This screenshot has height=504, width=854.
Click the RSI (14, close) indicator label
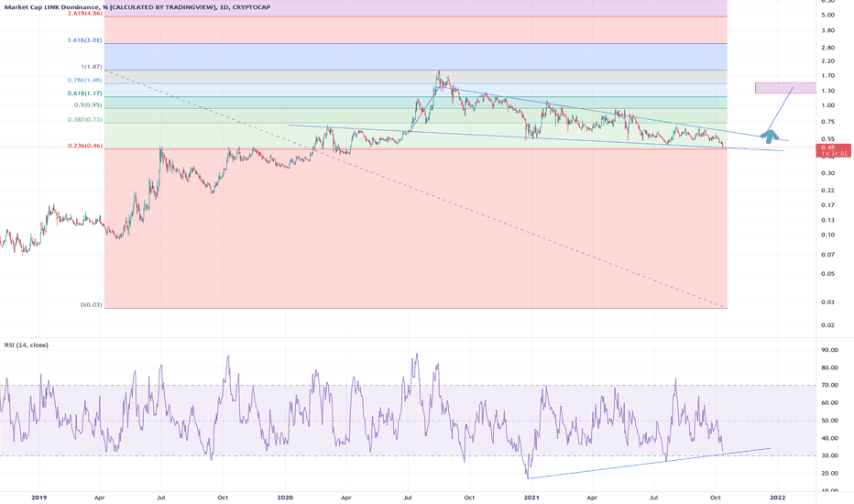click(x=27, y=345)
